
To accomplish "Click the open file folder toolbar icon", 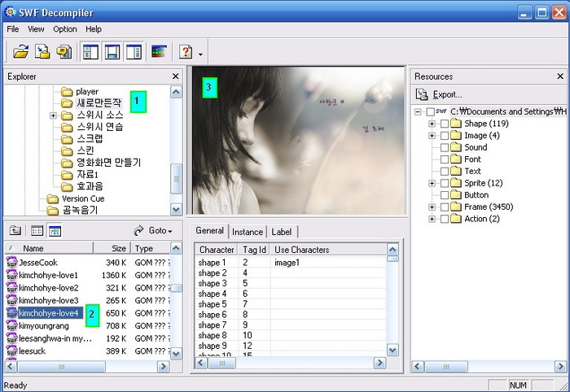I will 21,52.
